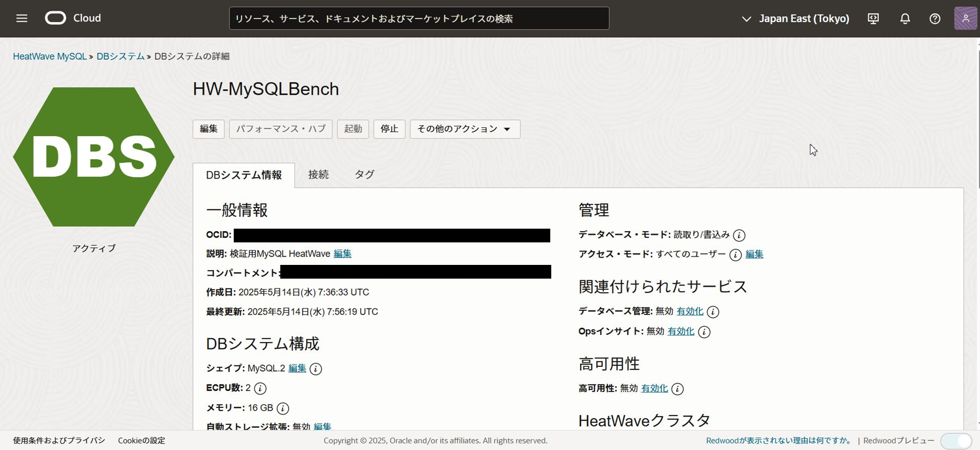Open the その他のアクション dropdown
Image resolution: width=980 pixels, height=450 pixels.
coord(465,129)
